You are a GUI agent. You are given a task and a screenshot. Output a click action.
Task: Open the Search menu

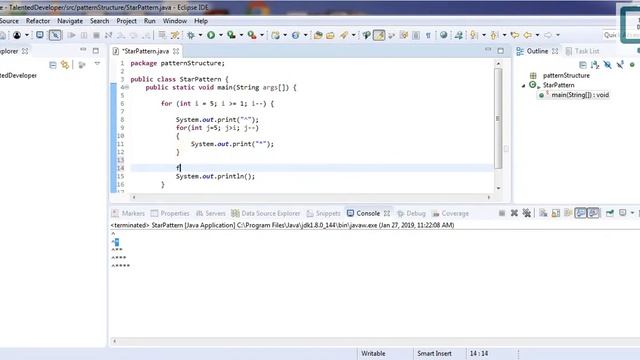(100, 21)
